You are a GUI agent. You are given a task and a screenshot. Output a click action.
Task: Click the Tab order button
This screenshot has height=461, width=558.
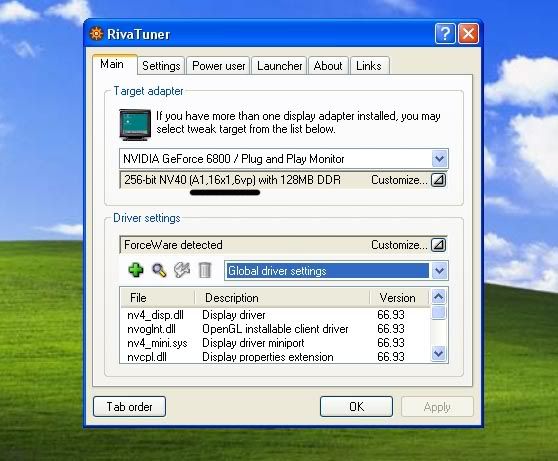point(130,407)
